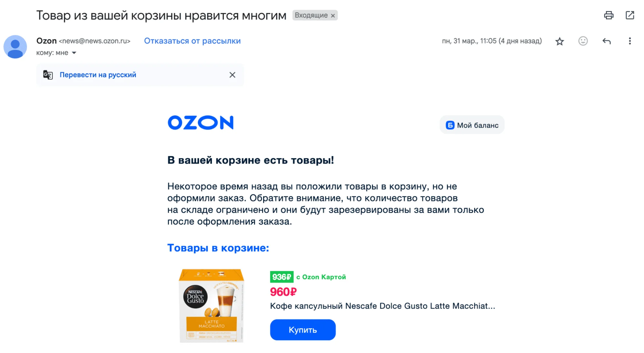Open the 'Кофе капсульный Nescafe Dolce Gusto' product title
This screenshot has height=353, width=644.
click(x=382, y=306)
